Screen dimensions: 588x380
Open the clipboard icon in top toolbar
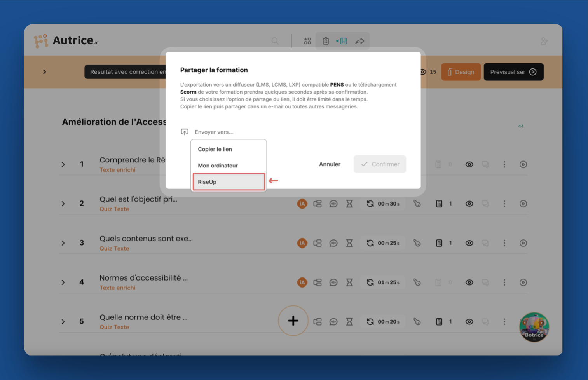pyautogui.click(x=326, y=41)
